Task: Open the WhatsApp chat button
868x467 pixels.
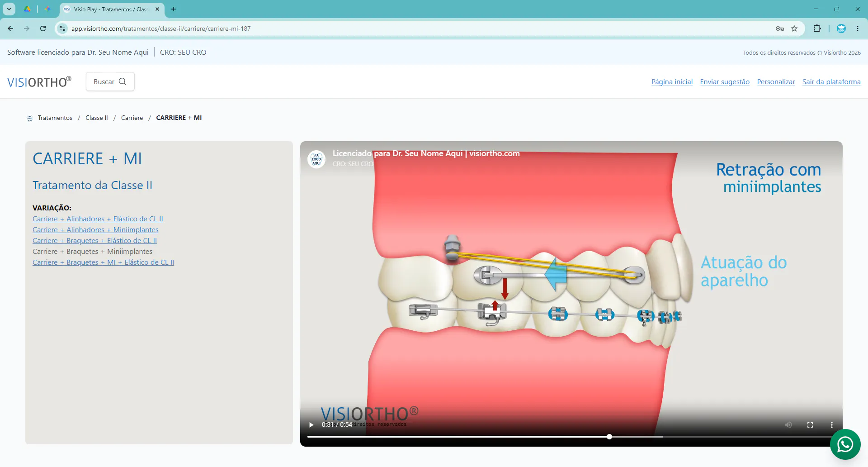Action: tap(845, 444)
